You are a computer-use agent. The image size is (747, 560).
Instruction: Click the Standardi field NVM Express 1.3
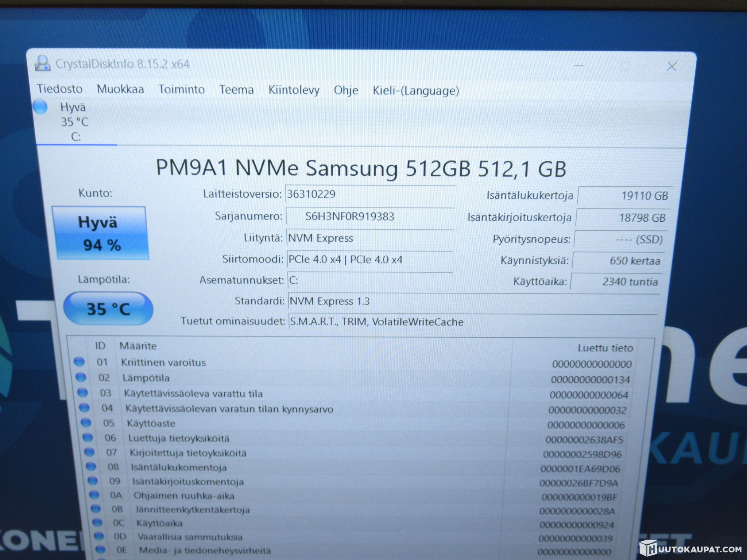click(x=474, y=302)
